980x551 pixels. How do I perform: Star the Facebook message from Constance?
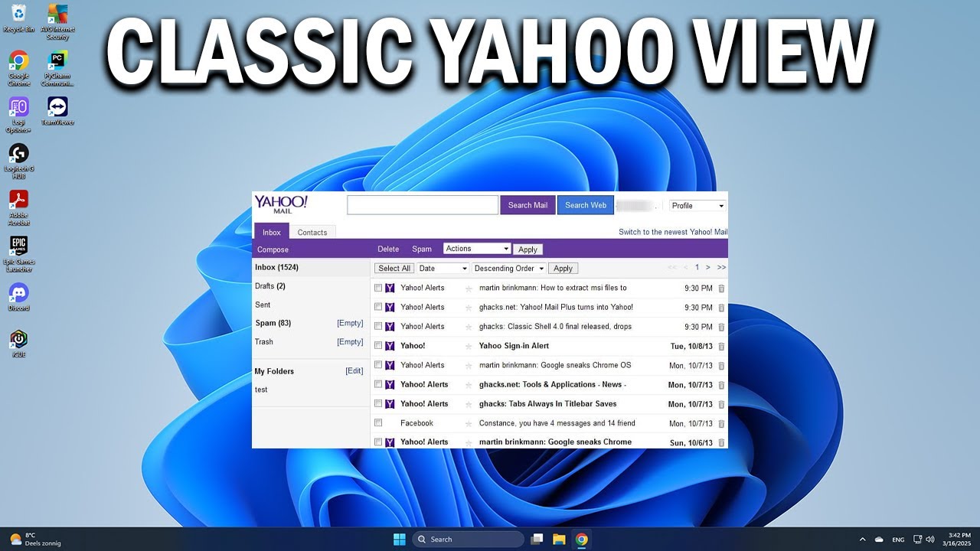click(469, 424)
